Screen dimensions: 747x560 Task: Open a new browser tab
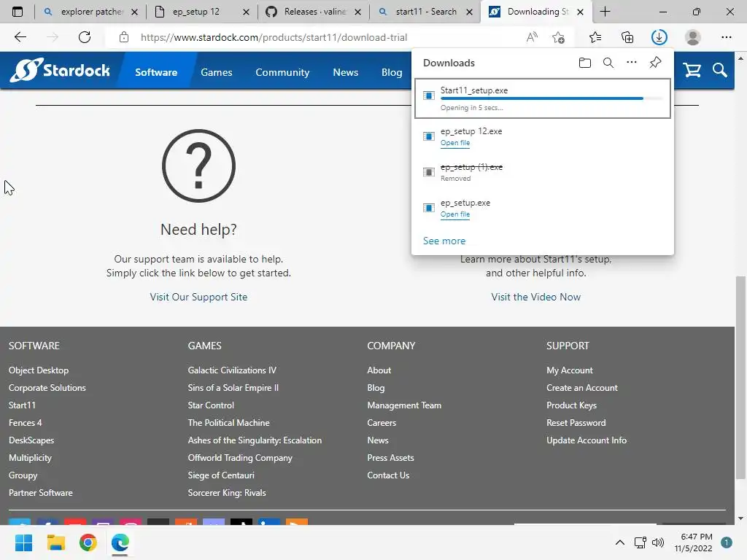[x=605, y=12]
